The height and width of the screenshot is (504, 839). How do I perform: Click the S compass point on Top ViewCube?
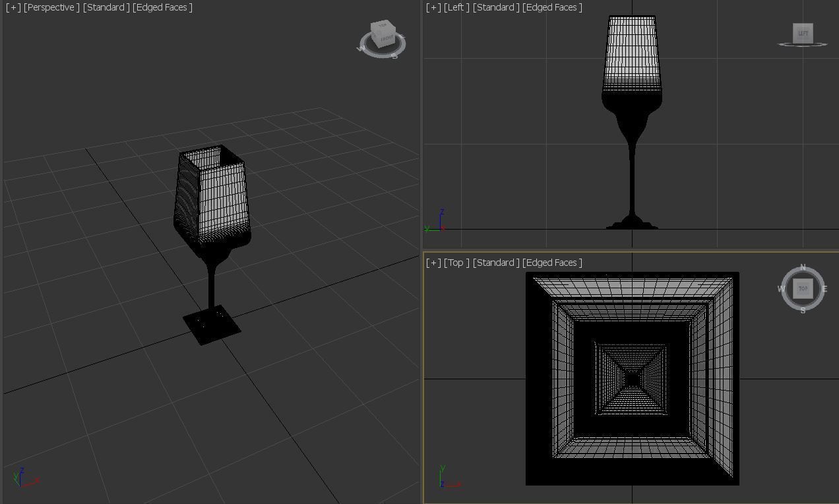point(803,310)
